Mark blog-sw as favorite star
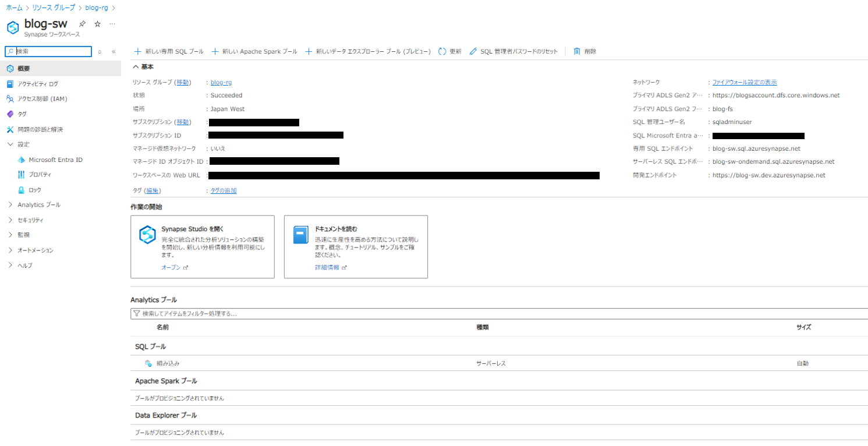This screenshot has height=446, width=868. pos(97,24)
